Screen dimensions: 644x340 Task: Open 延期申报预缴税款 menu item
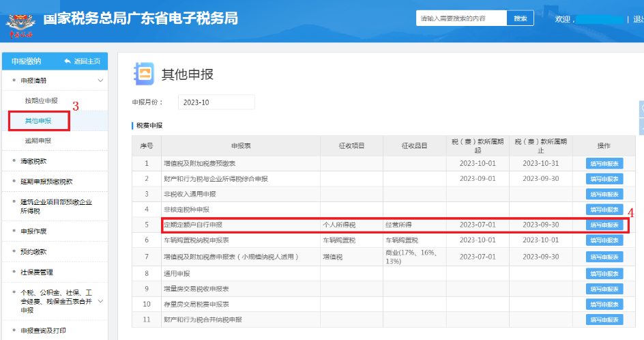(x=46, y=182)
